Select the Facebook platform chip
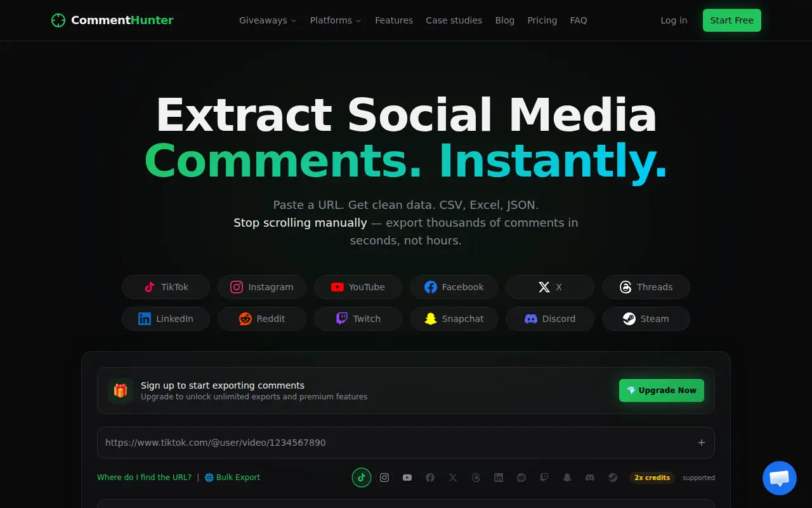The image size is (812, 508). (454, 287)
